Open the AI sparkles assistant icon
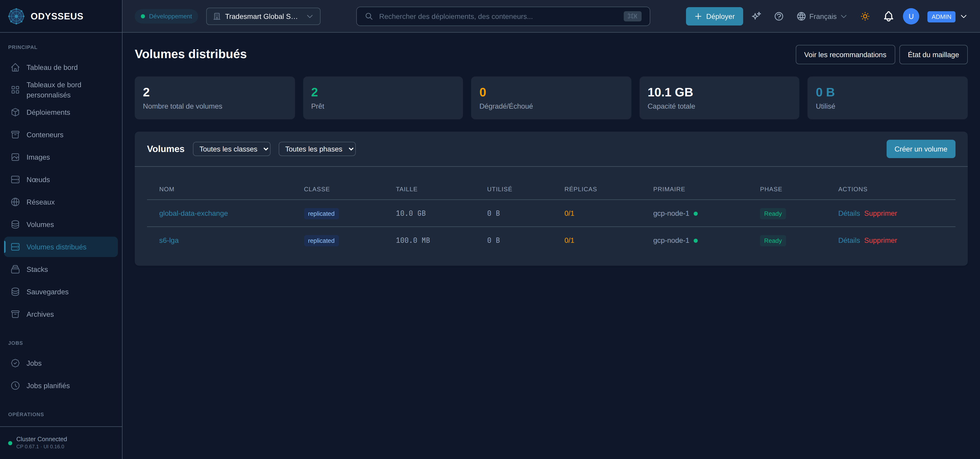The height and width of the screenshot is (459, 980). click(x=756, y=16)
